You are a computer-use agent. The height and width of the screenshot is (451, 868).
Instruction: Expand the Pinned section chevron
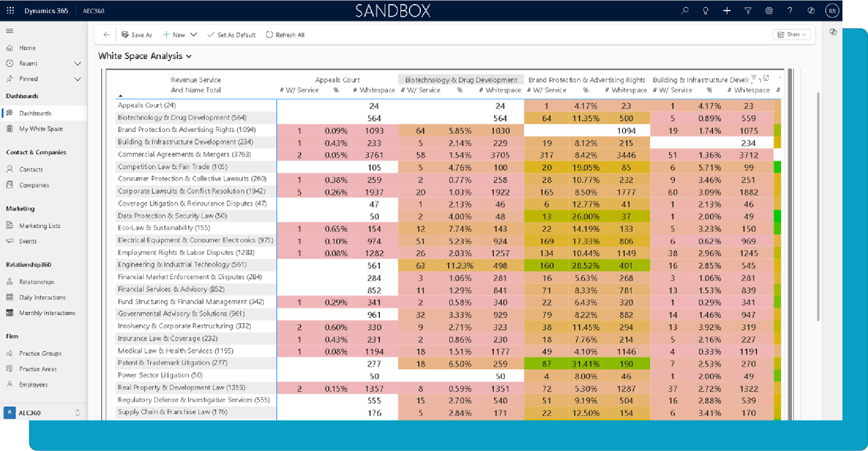pyautogui.click(x=78, y=79)
